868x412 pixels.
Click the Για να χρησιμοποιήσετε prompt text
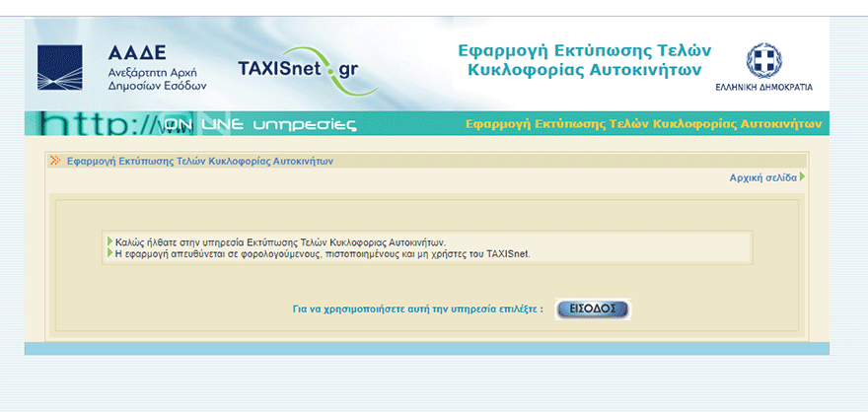418,309
